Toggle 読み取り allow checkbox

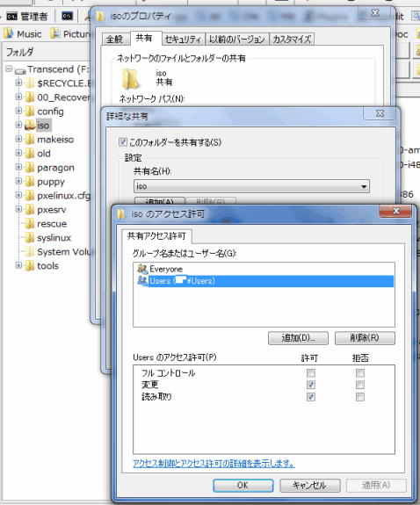(x=311, y=397)
